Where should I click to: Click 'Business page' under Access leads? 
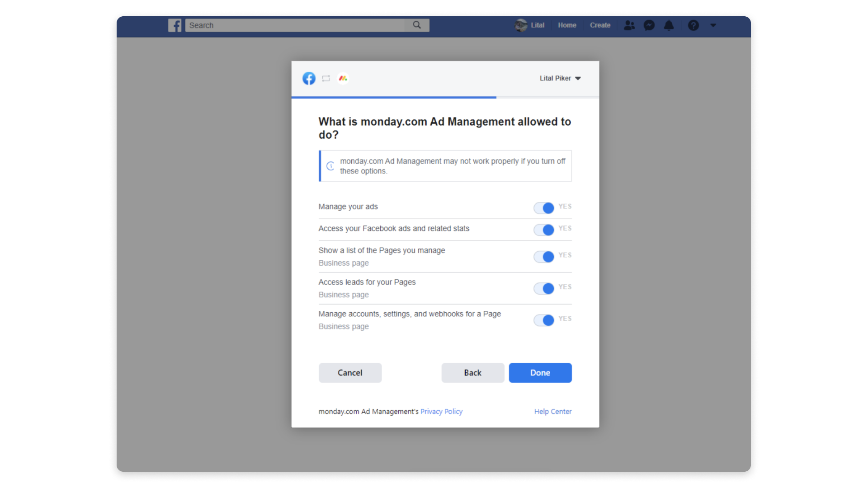344,295
